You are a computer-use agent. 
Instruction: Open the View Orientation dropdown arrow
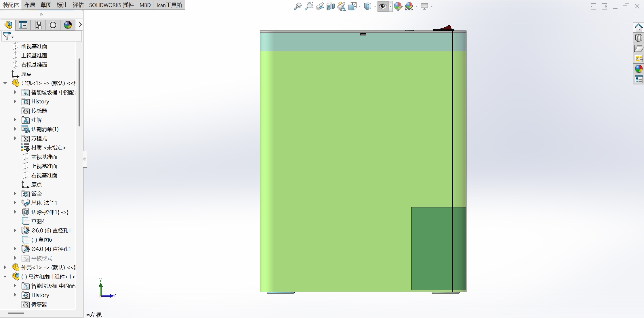[x=360, y=6]
